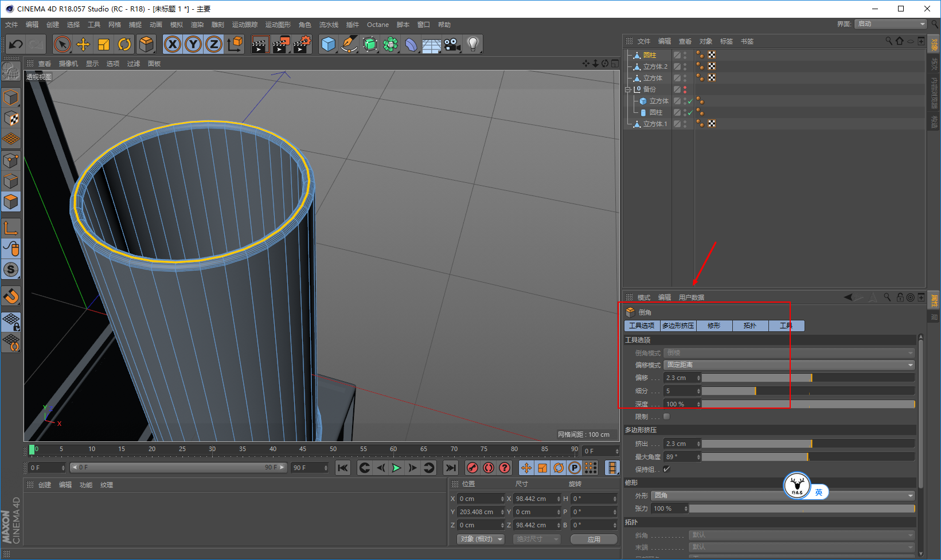Select the Move tool
Viewport: 941px width, 560px height.
tap(83, 44)
